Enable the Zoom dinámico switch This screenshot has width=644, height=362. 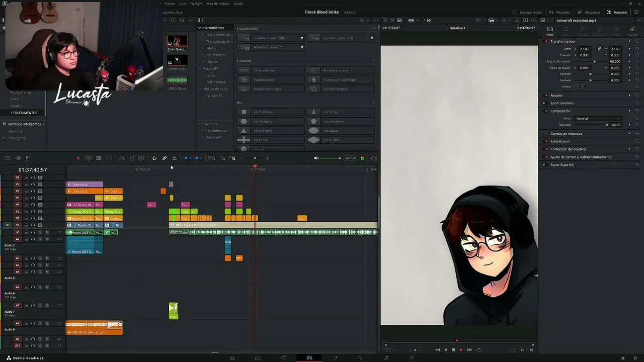[544, 103]
